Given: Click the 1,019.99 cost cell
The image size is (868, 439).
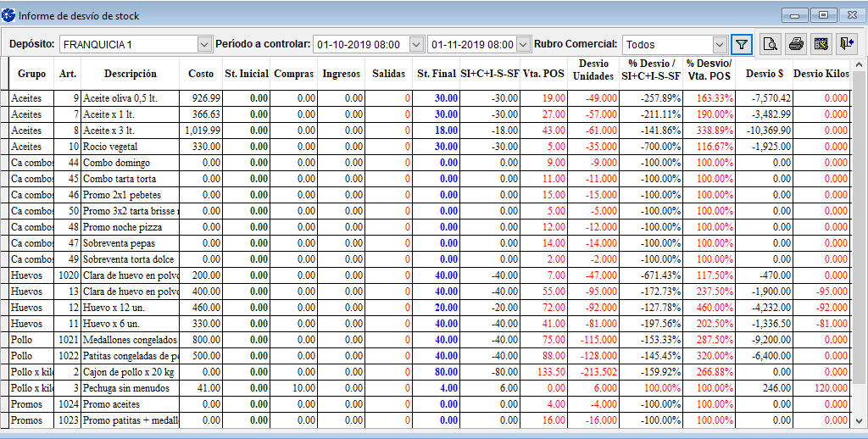Looking at the screenshot, I should click(x=200, y=131).
